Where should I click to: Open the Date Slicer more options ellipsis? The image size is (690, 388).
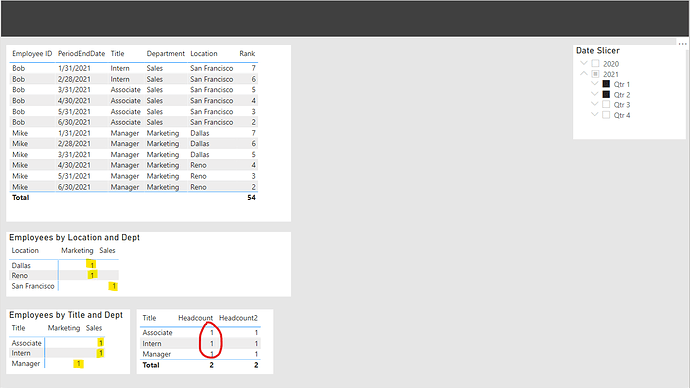click(x=682, y=44)
